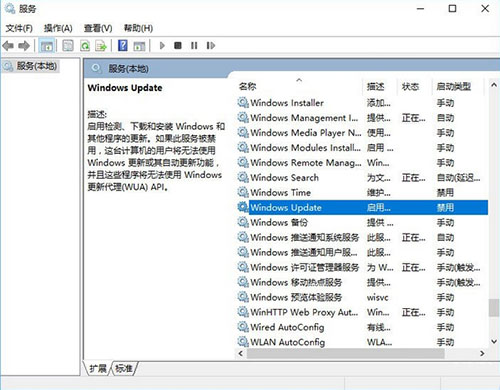Screen dimensions: 500x390
Task: Minimize the 服务 window
Action: click(x=421, y=9)
